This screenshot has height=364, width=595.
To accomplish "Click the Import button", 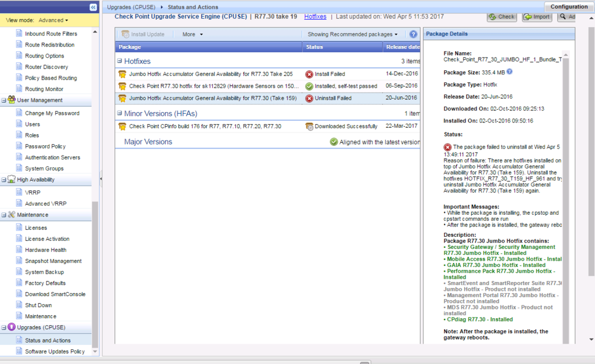I will tap(537, 17).
